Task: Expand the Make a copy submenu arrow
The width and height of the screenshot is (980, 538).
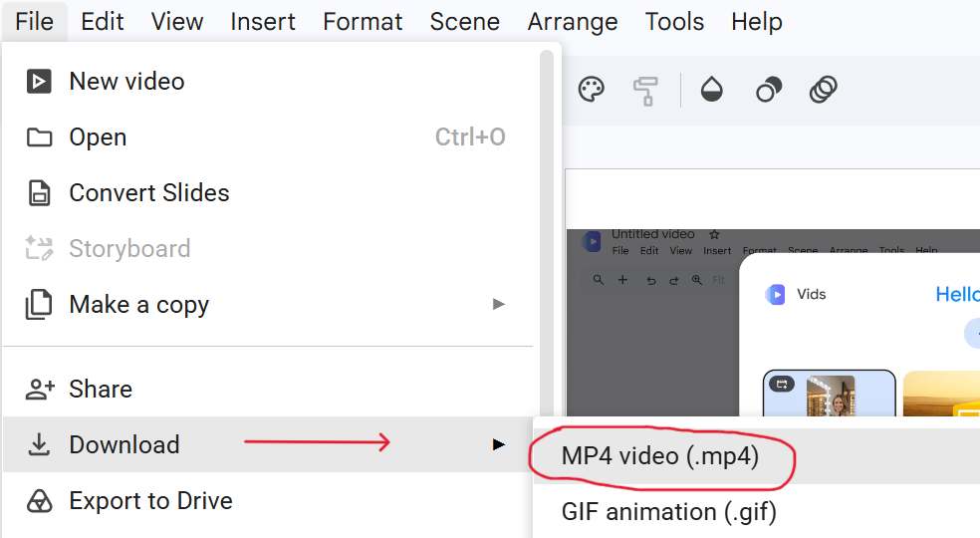Action: (x=498, y=305)
